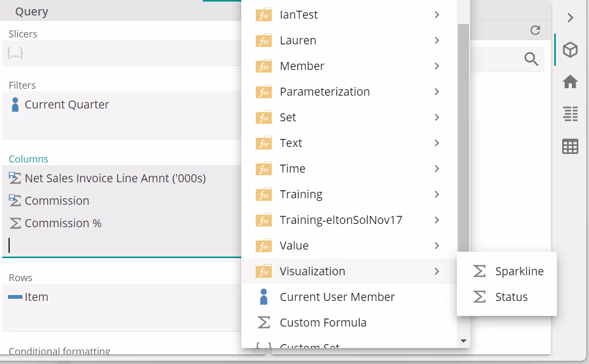Click the cube icon in right sidebar
Image resolution: width=589 pixels, height=364 pixels.
pos(570,50)
